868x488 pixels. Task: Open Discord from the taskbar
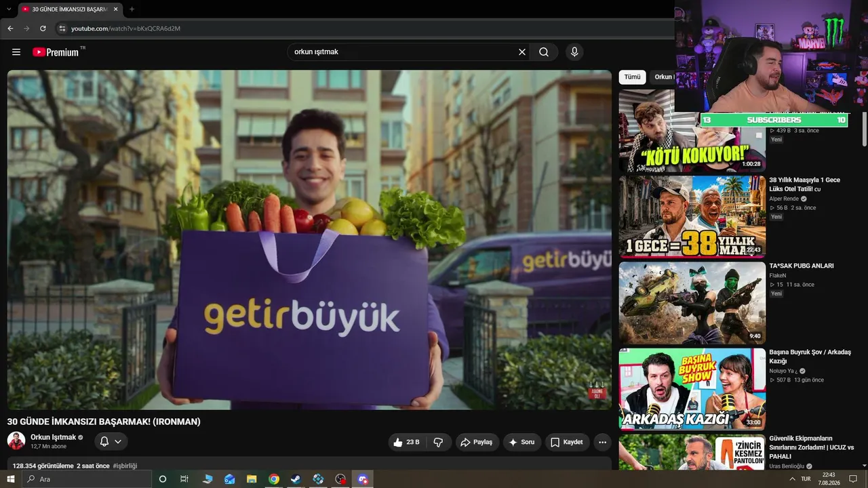tap(363, 479)
